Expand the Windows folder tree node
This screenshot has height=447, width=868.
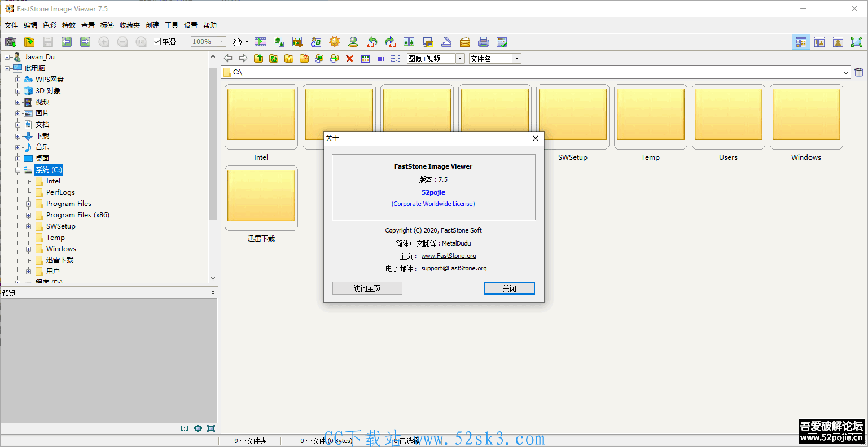(x=29, y=249)
